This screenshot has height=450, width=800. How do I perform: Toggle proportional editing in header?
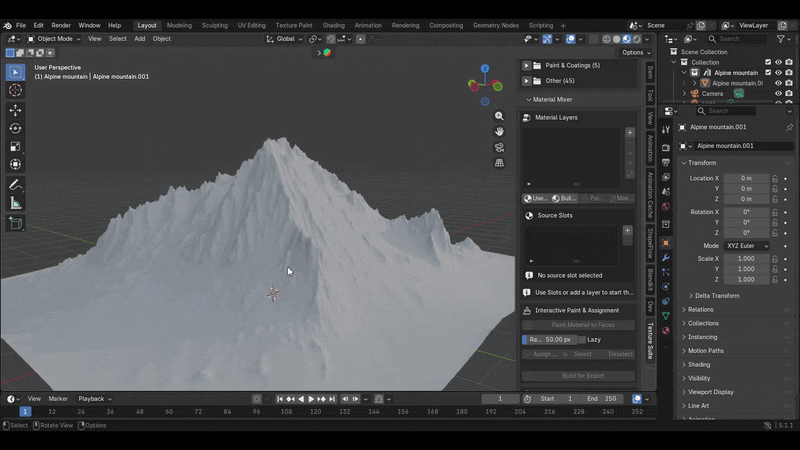tap(361, 39)
